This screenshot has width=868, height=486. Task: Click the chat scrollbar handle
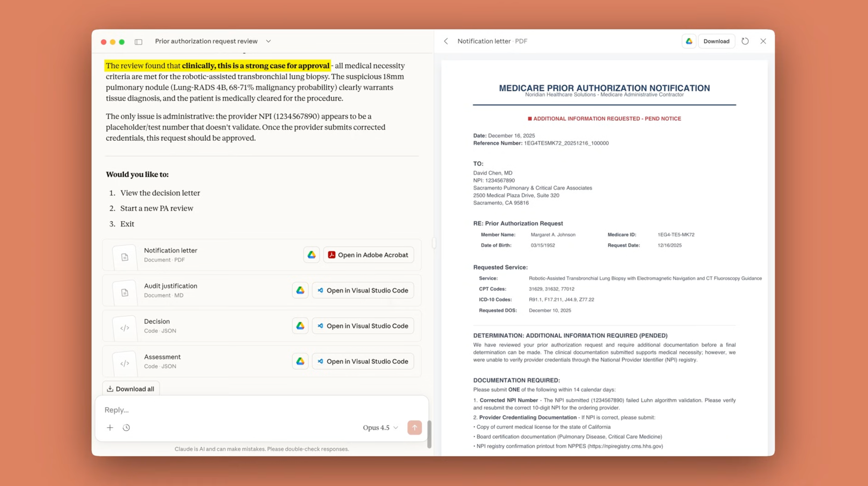429,434
